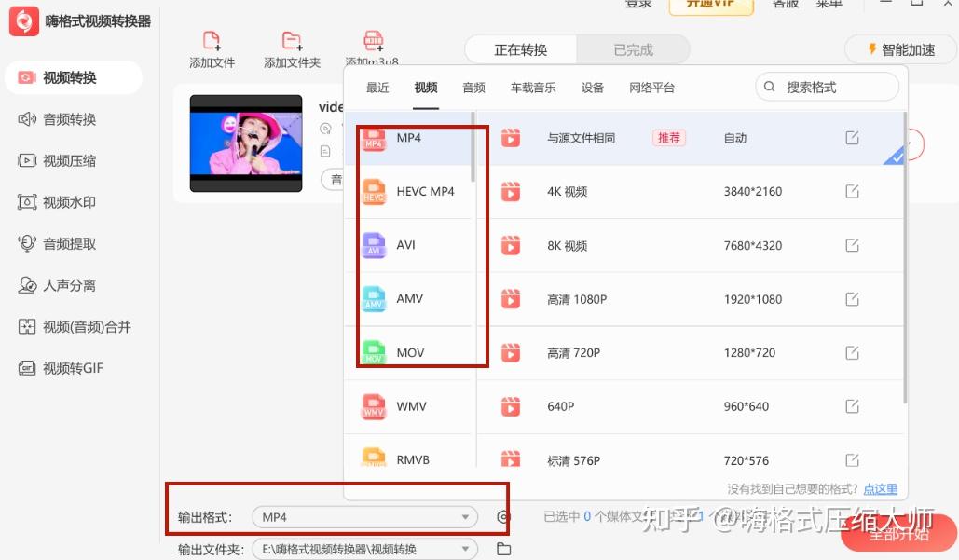Switch to the 设备 format category

[x=593, y=88]
